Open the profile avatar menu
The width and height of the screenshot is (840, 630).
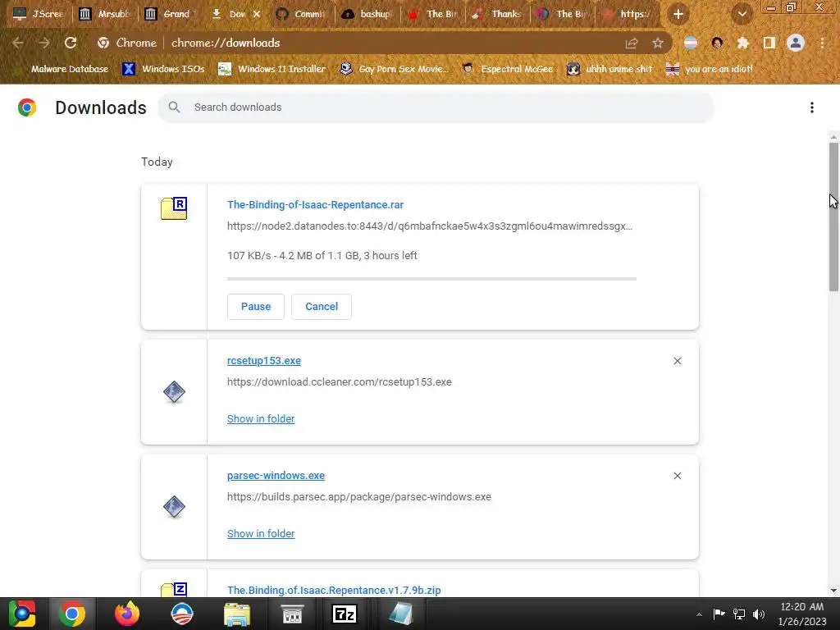click(x=796, y=43)
